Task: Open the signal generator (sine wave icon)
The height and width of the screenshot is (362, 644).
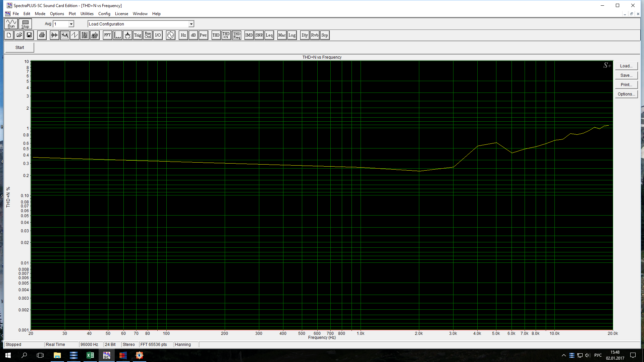Action: (170, 35)
